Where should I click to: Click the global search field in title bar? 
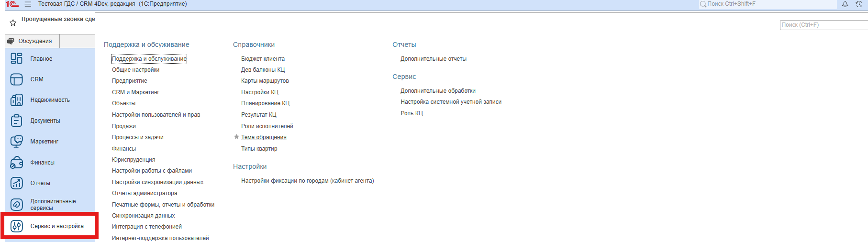[x=768, y=4]
